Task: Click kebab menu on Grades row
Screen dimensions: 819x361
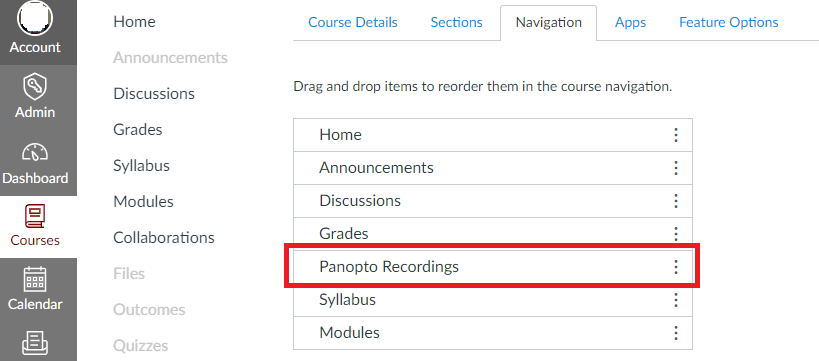Action: 675,234
